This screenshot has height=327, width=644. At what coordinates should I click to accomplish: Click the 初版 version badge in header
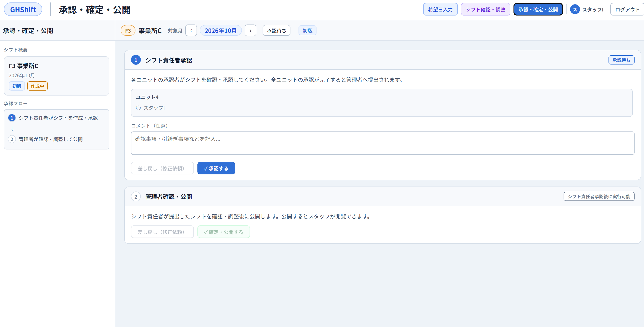pos(307,31)
